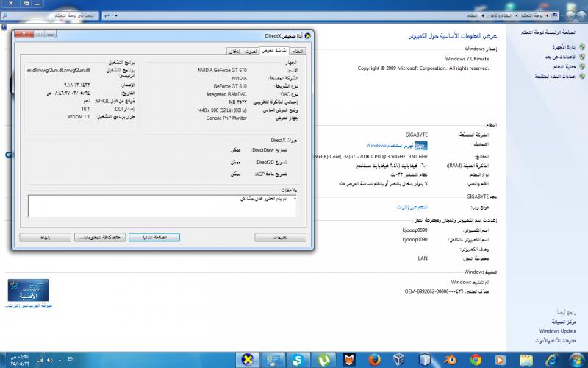Open the recent pages dropdown beside navigation buttons
Image resolution: width=588 pixels, height=368 pixels.
click(x=562, y=15)
